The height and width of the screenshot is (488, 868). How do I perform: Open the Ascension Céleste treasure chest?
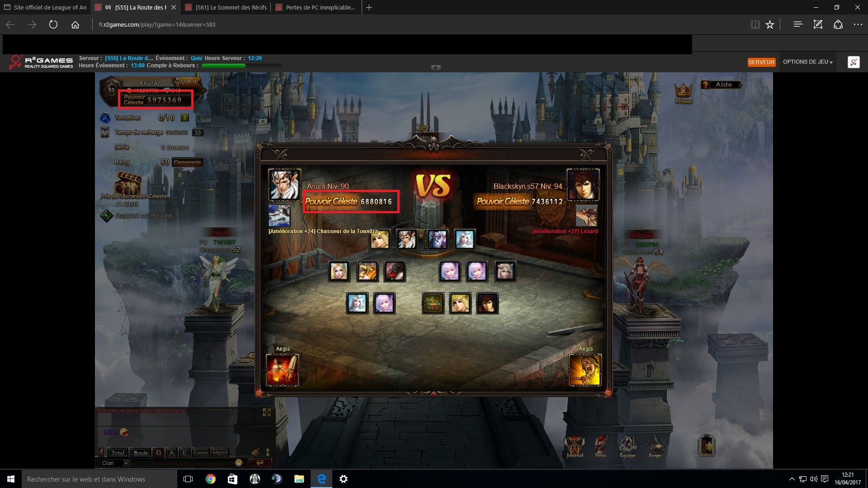point(128,184)
